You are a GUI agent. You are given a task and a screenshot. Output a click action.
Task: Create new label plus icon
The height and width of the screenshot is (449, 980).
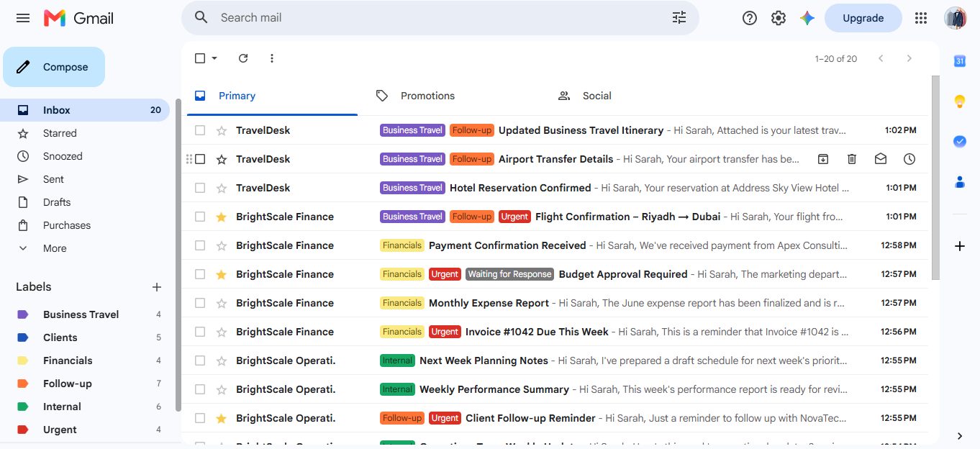coord(157,287)
